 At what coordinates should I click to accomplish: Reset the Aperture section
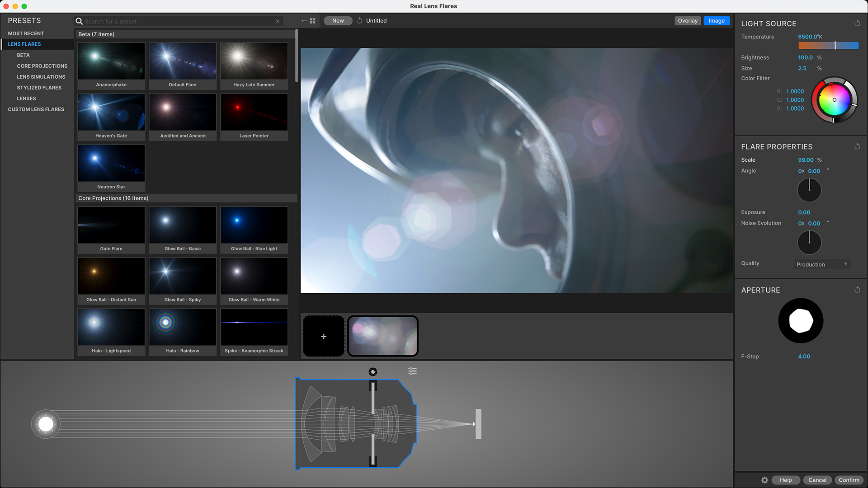(x=857, y=290)
